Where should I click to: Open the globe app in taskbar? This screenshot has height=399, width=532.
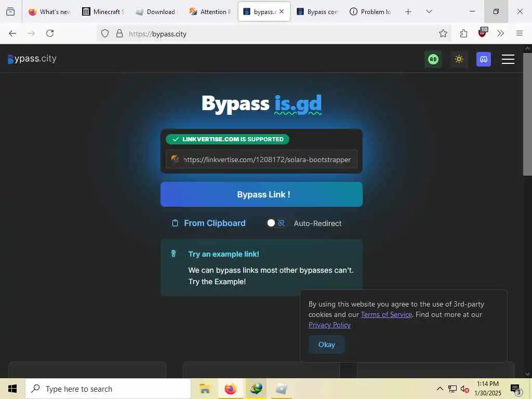click(x=256, y=389)
